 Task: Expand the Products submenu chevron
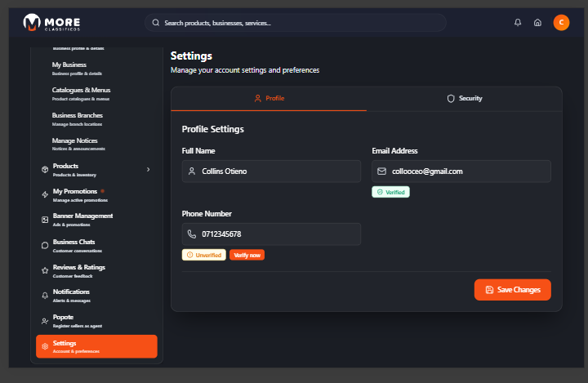(x=148, y=169)
